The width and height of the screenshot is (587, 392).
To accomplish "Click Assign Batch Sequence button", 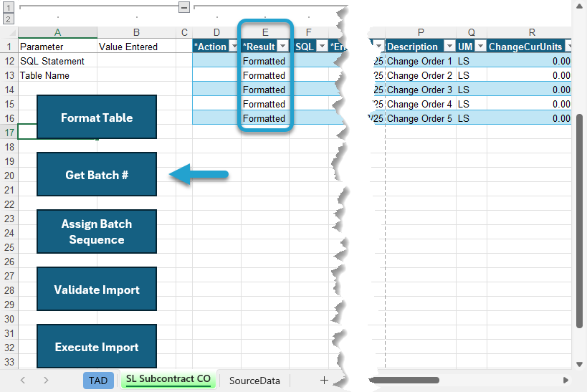I will coord(97,231).
